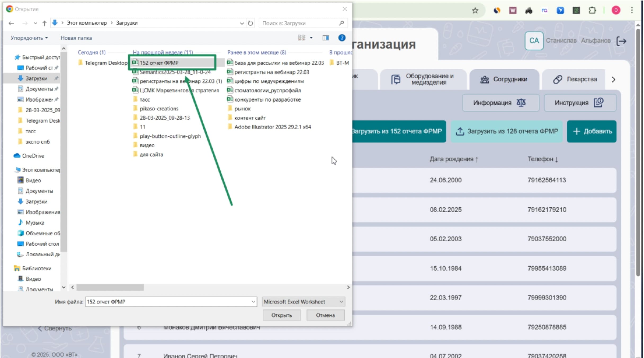Click the Добавить button
This screenshot has height=358, width=644.
tap(592, 131)
